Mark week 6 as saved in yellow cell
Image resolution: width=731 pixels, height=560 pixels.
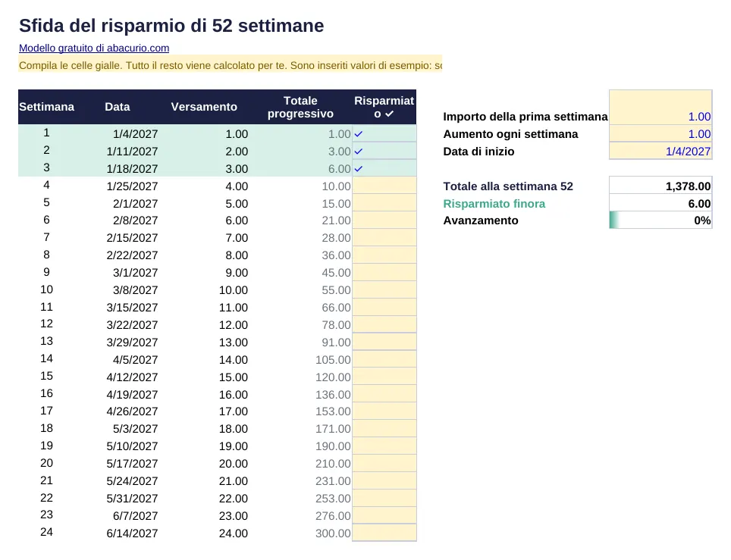pos(384,221)
